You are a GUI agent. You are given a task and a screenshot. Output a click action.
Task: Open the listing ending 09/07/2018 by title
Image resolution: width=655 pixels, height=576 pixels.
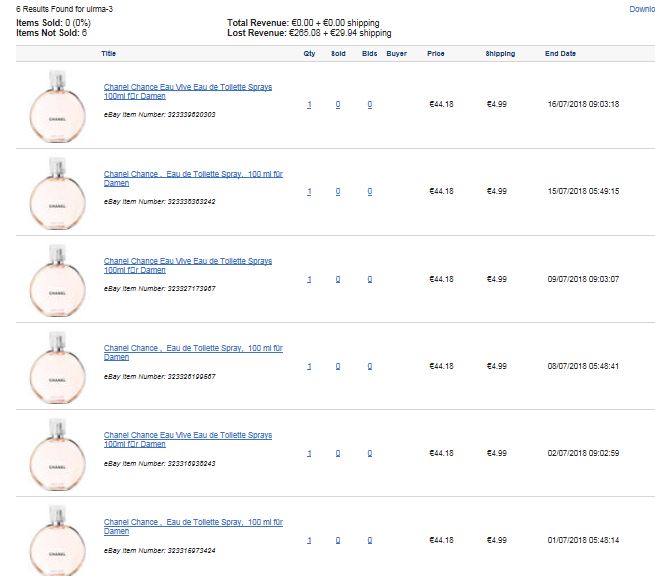[x=188, y=265]
